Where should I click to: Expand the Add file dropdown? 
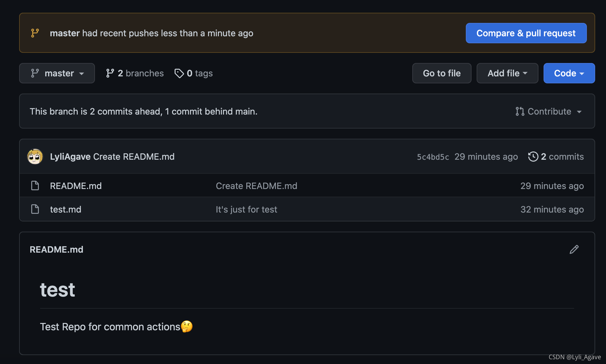click(507, 73)
